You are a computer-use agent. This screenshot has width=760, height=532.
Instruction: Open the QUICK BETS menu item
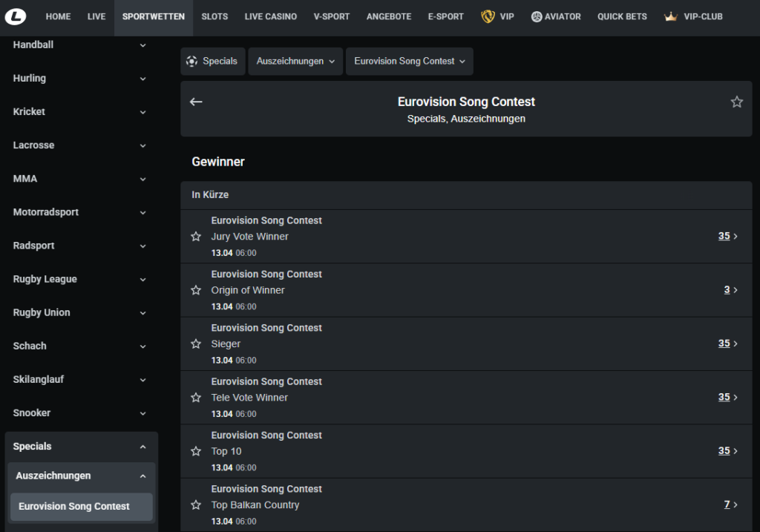coord(622,16)
